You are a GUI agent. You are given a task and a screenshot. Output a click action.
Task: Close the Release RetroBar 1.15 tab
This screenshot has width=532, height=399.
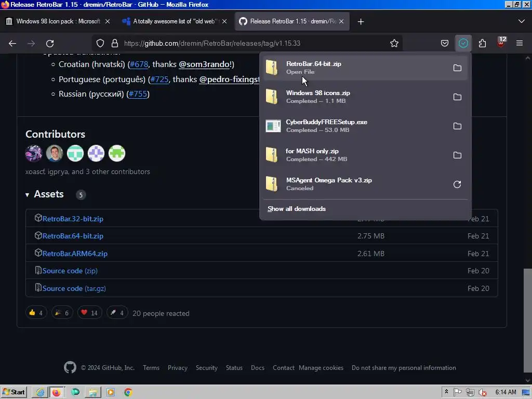341,21
